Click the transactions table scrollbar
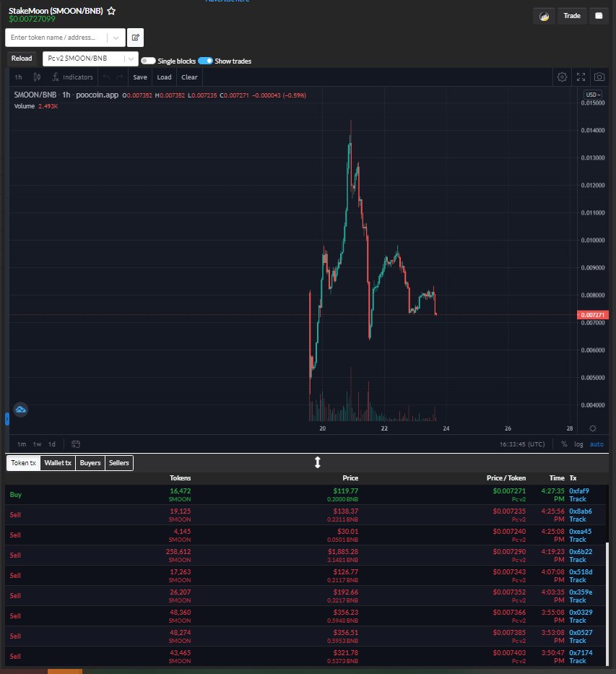The width and height of the screenshot is (616, 674). click(607, 603)
